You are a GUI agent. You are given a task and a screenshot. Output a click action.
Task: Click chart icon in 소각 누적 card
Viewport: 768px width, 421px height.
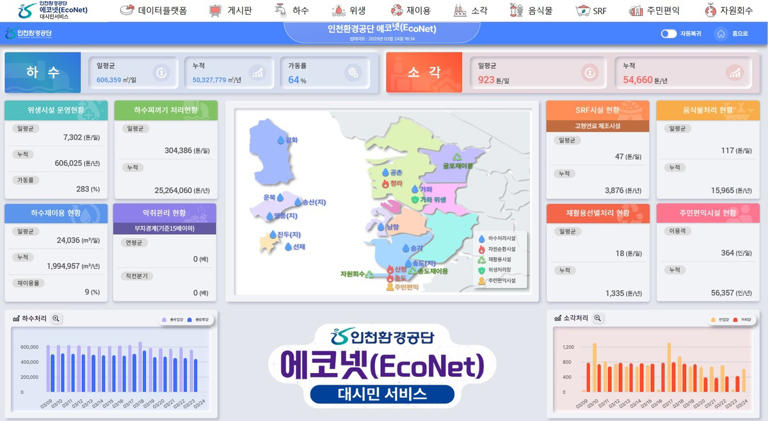(735, 73)
